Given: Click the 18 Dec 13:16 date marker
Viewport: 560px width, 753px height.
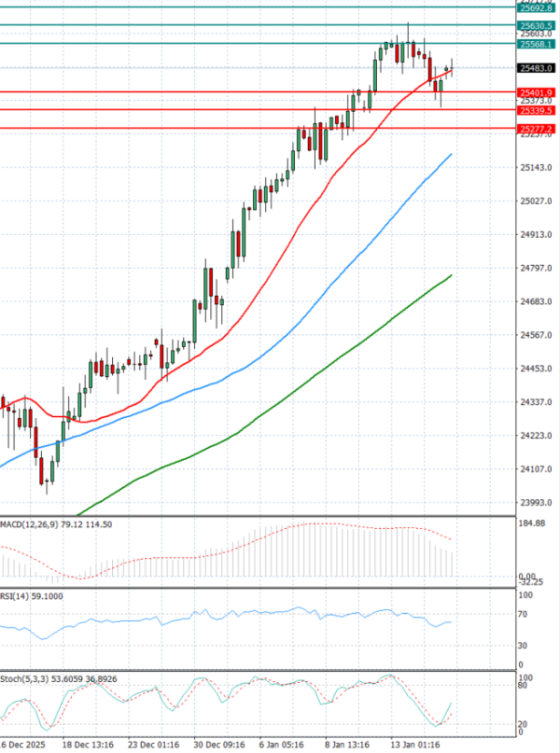Looking at the screenshot, I should click(88, 746).
